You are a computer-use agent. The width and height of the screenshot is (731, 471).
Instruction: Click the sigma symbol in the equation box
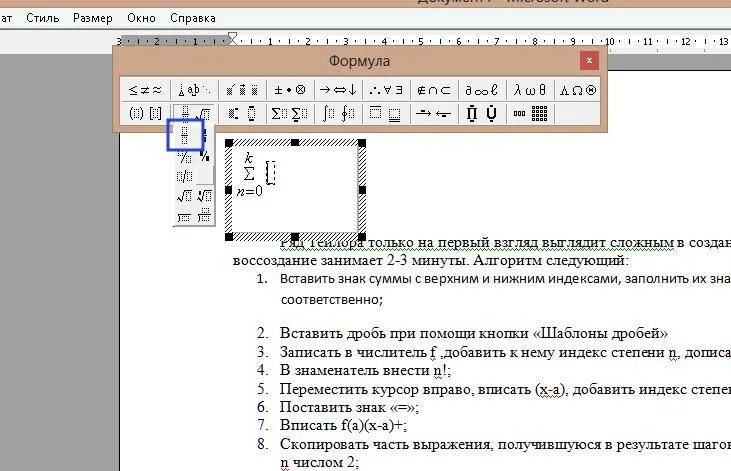pos(249,174)
